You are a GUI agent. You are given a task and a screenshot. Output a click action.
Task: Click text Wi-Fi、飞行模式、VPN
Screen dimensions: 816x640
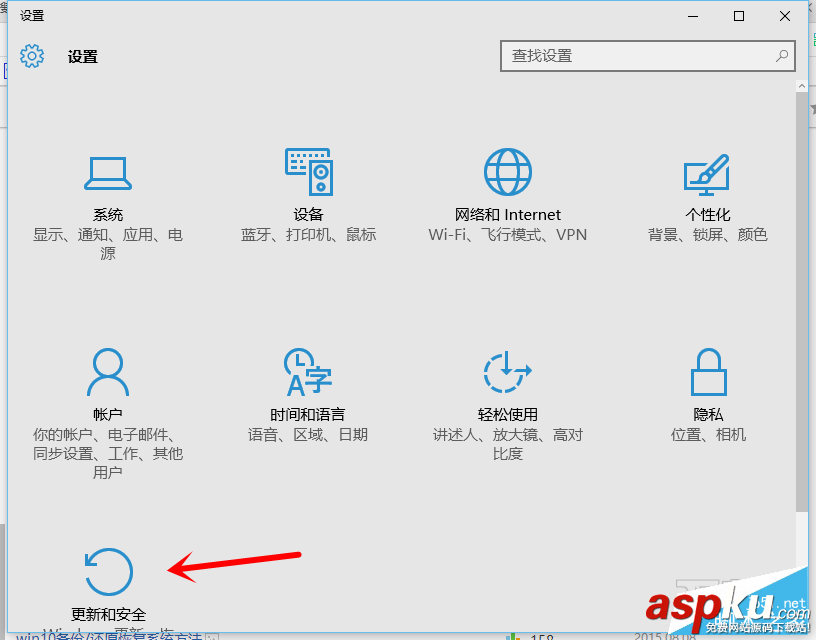507,235
